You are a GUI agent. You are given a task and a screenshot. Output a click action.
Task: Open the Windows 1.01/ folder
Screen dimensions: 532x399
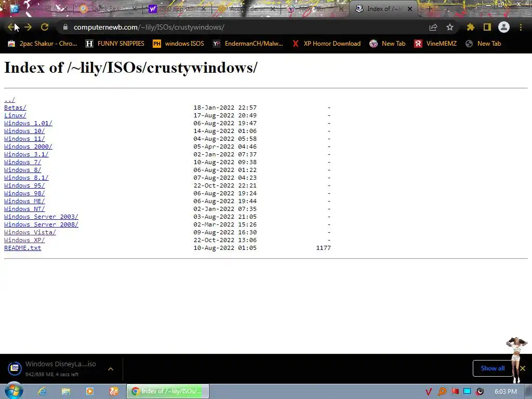click(28, 123)
